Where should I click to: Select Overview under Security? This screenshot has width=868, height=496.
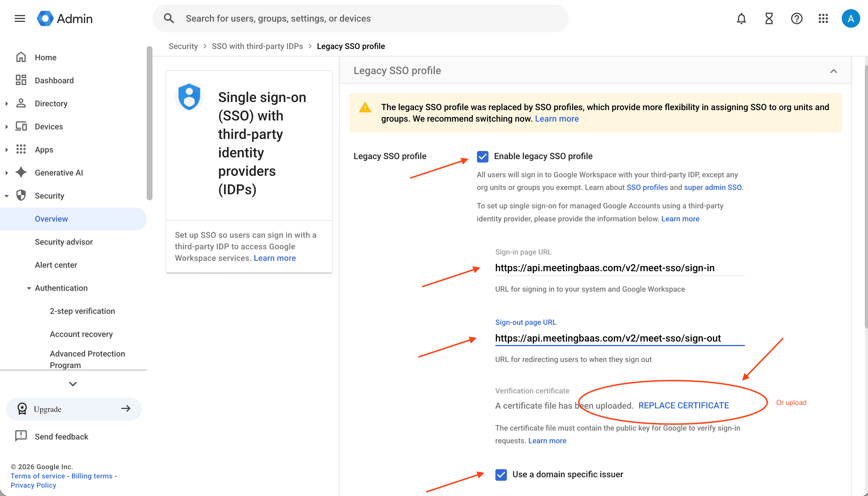pyautogui.click(x=73, y=219)
